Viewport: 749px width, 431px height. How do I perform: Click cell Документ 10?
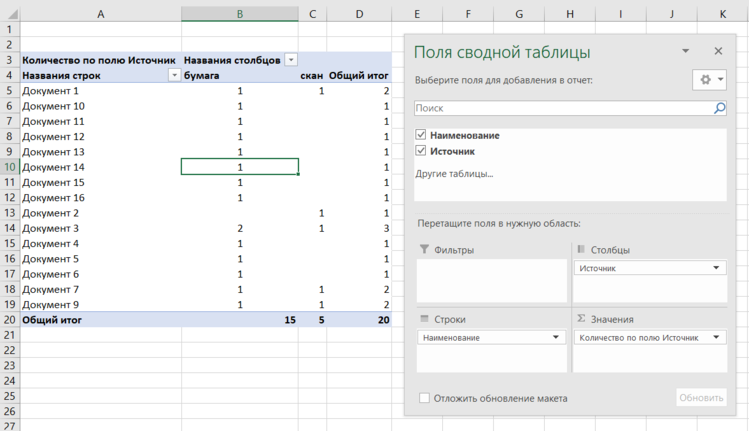click(101, 106)
